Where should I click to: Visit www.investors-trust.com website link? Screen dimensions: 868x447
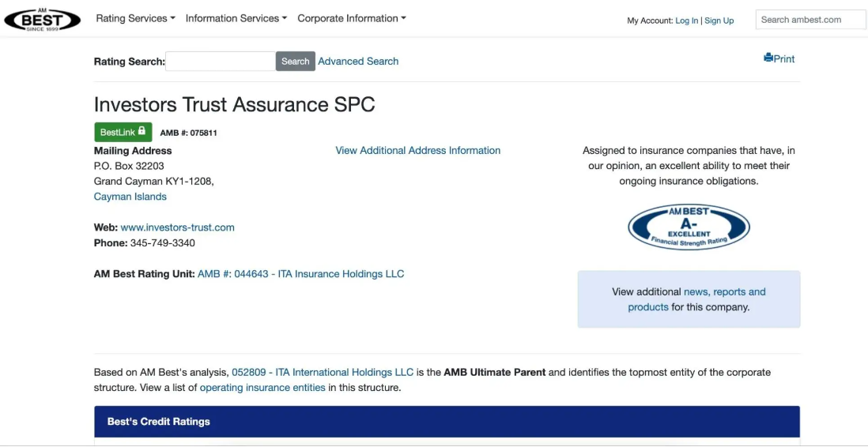(177, 227)
